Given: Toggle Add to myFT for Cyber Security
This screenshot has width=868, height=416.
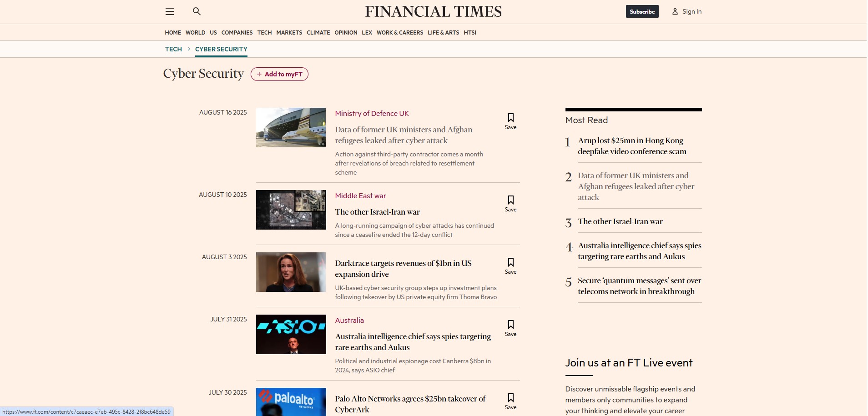Looking at the screenshot, I should [279, 74].
